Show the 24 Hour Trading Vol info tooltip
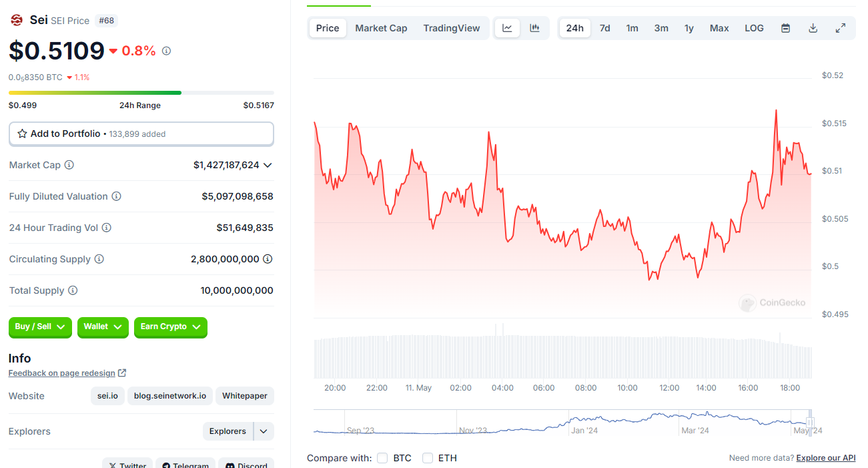 [x=106, y=228]
